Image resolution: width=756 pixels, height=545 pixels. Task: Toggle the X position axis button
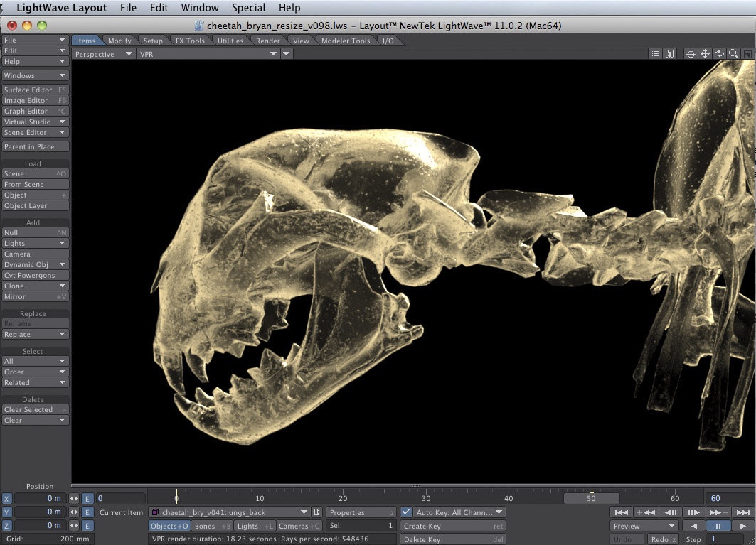click(7, 499)
